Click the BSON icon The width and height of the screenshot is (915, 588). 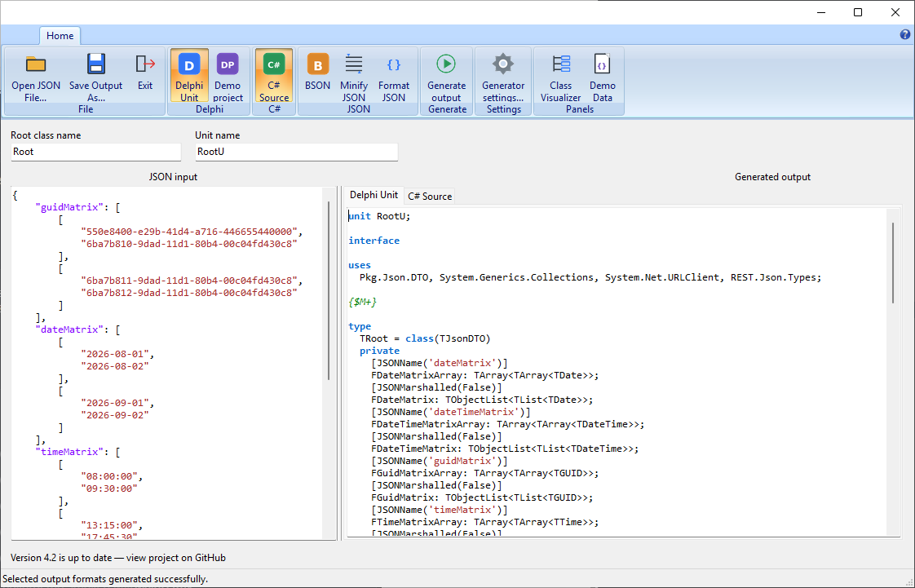317,64
